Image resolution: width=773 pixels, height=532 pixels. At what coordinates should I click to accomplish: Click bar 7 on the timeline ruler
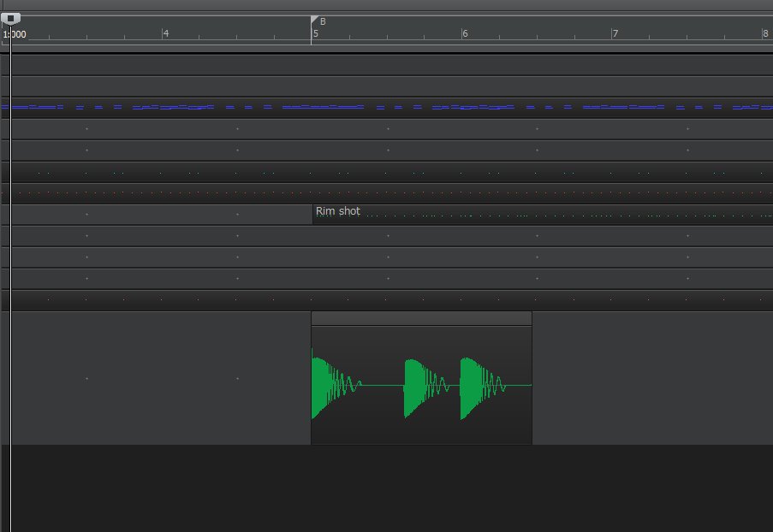[x=615, y=33]
